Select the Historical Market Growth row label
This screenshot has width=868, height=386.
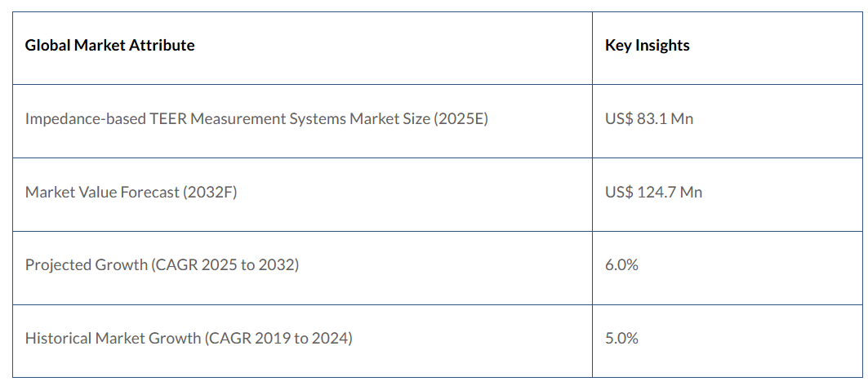pos(189,338)
